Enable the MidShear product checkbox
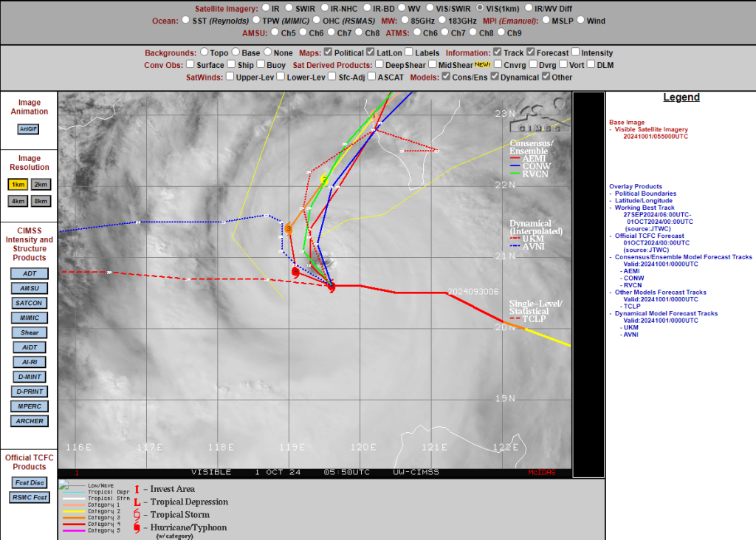 (x=433, y=64)
